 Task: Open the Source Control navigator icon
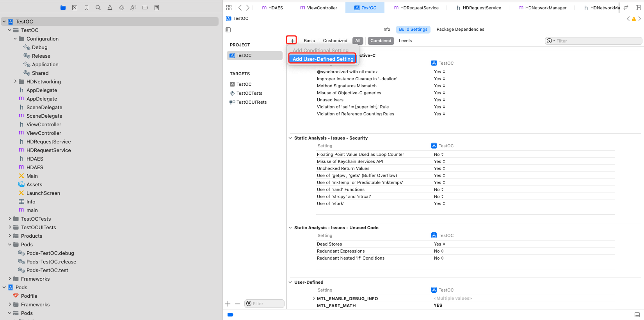coord(75,7)
